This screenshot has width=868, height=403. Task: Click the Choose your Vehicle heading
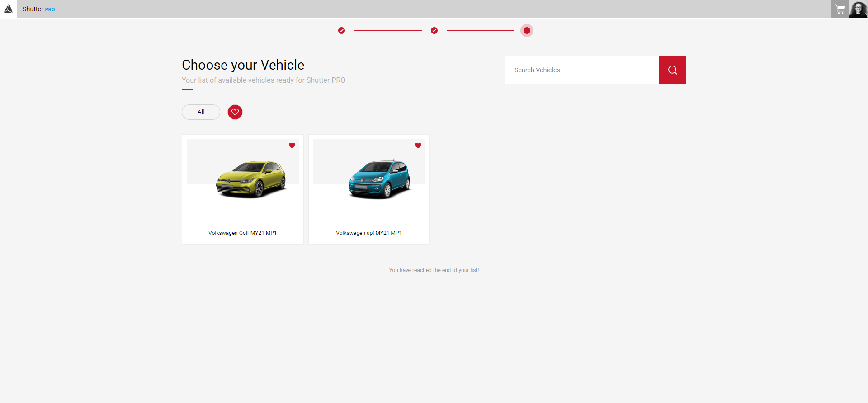point(243,65)
